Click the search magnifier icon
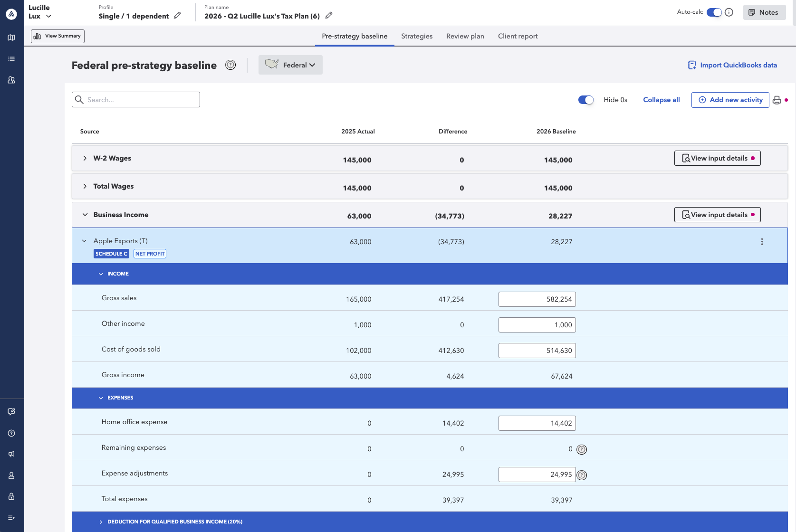 click(x=79, y=100)
